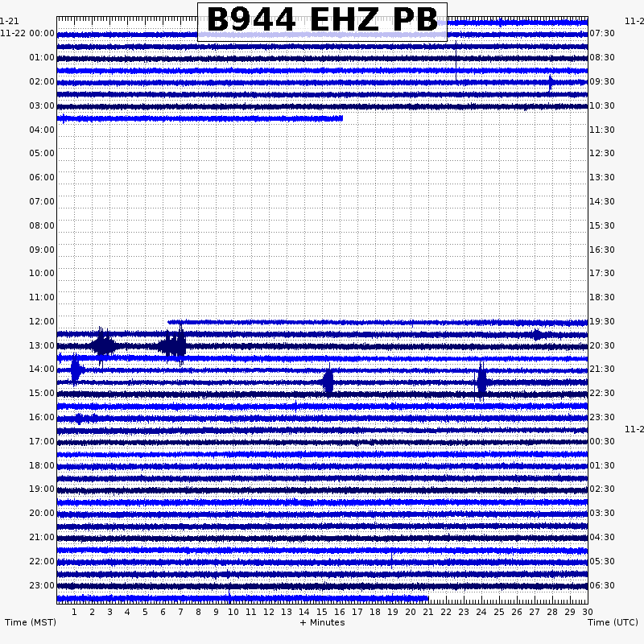Click the 23:30 UTC time label
This screenshot has width=644, height=644.
tap(602, 417)
